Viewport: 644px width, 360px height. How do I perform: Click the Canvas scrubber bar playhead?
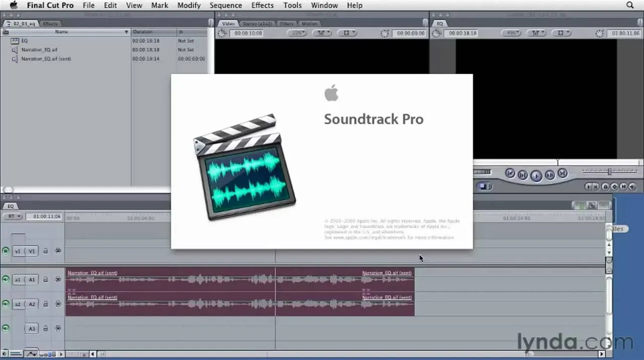tap(557, 162)
